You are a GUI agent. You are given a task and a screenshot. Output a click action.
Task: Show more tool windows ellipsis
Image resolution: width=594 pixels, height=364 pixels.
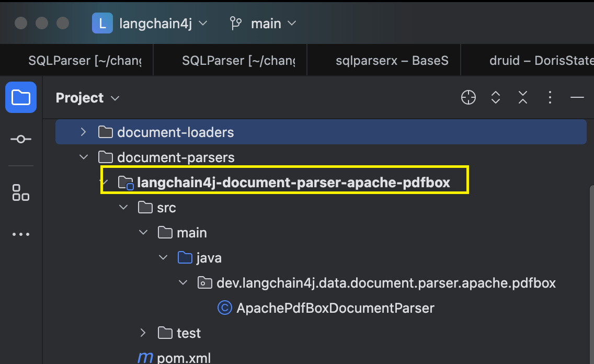pos(21,234)
